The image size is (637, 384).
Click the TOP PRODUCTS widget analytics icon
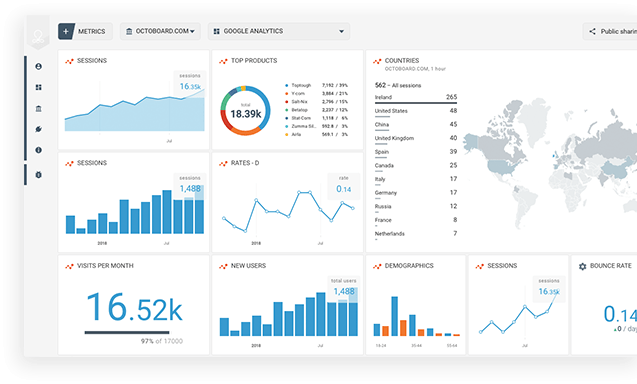223,61
